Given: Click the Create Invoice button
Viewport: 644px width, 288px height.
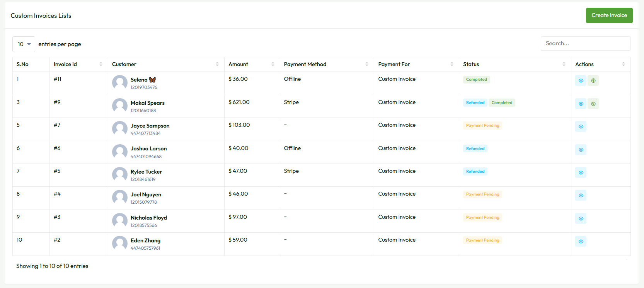Looking at the screenshot, I should [609, 15].
